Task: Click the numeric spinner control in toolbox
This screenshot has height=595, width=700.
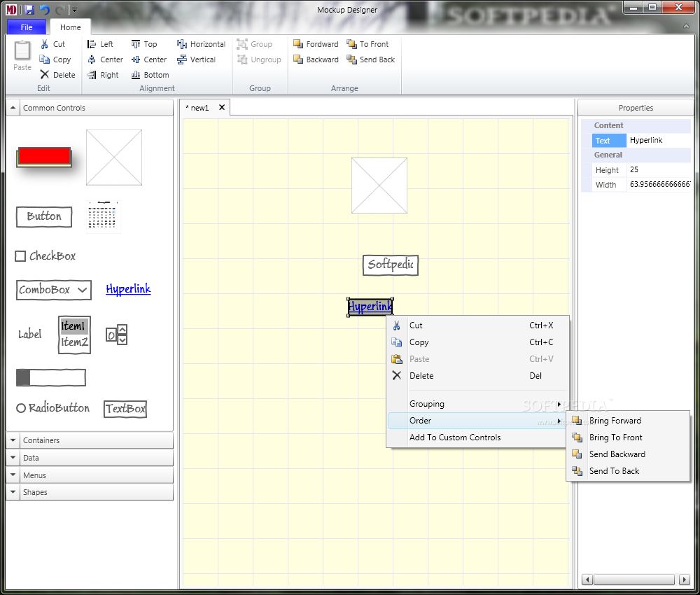Action: coord(116,335)
